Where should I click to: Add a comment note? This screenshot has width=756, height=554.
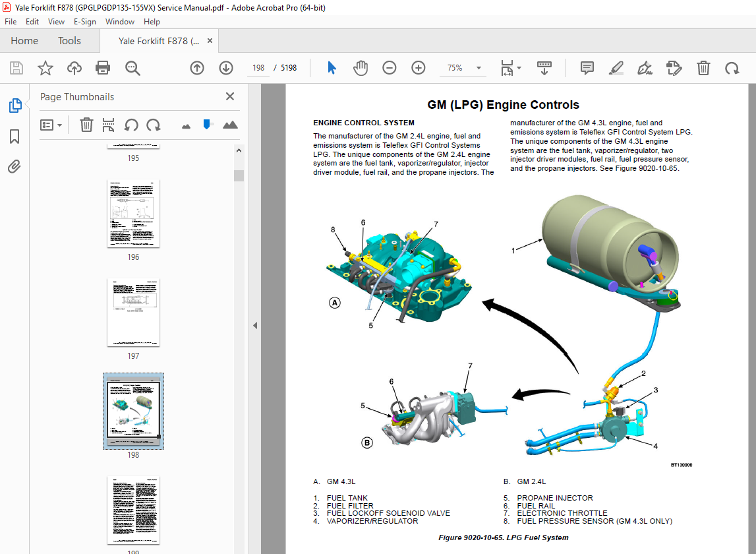587,68
